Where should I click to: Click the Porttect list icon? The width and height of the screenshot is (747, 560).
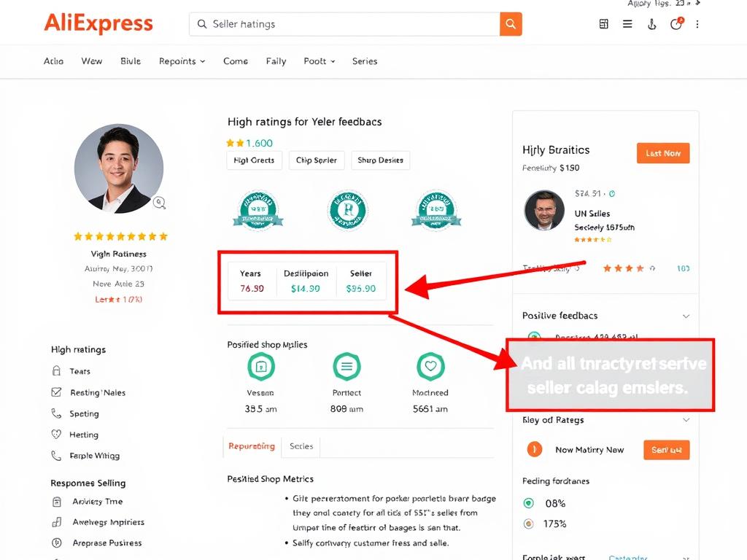[347, 366]
